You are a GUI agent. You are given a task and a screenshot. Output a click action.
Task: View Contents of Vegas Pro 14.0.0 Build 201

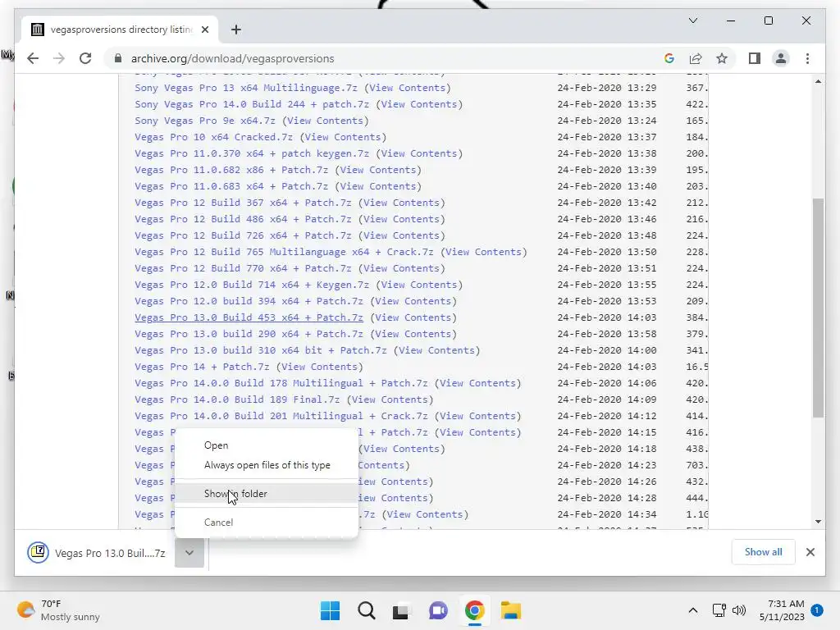click(x=477, y=416)
